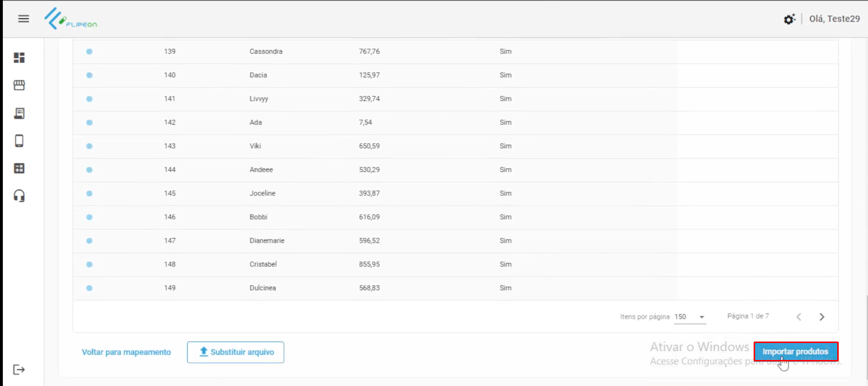
Task: Click the blue status dot for Dulcinea
Action: [89, 288]
